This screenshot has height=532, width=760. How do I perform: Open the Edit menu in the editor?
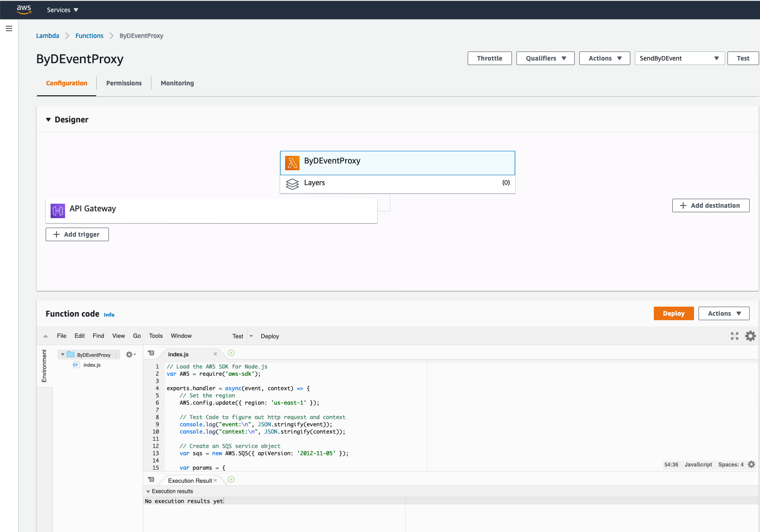tap(80, 336)
